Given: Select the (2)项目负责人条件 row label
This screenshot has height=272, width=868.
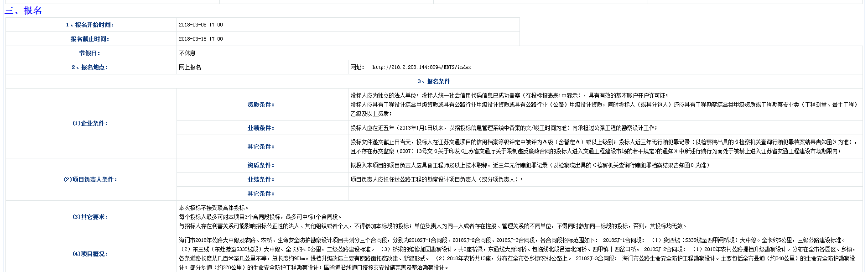Looking at the screenshot, I should coord(90,179).
